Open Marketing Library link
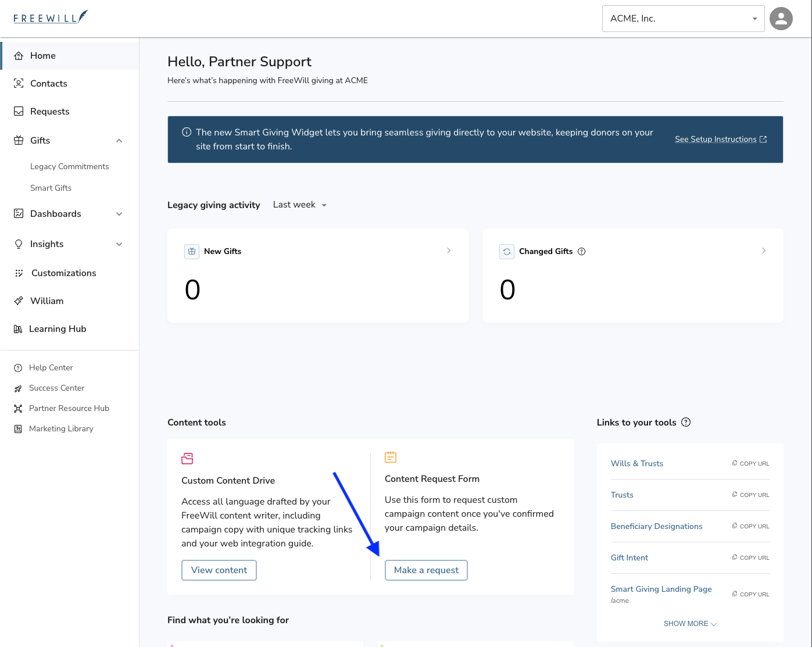 click(61, 429)
